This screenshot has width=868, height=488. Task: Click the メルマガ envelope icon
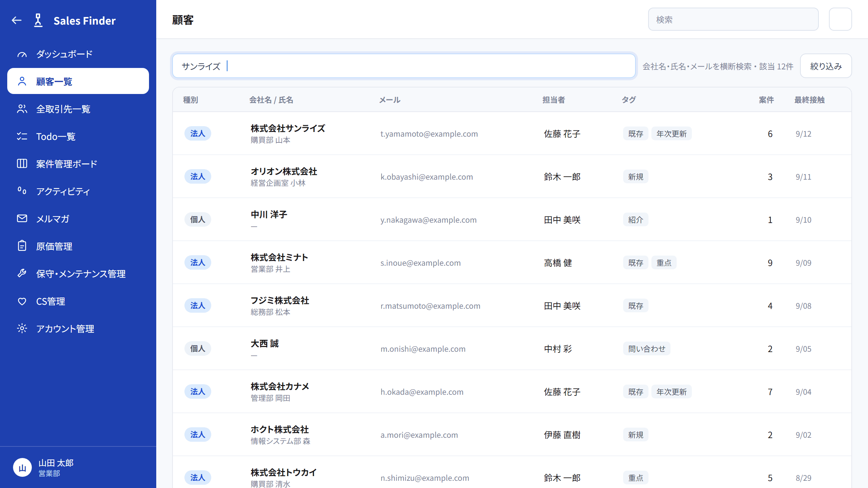(22, 218)
